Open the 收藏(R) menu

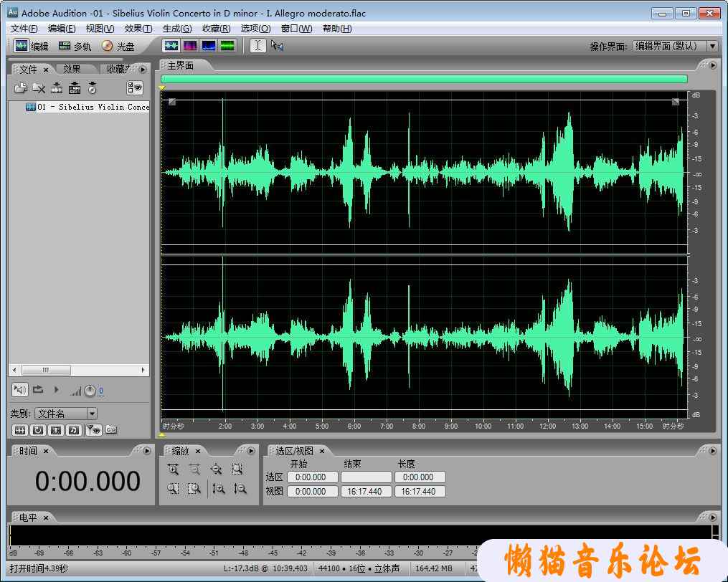[217, 29]
